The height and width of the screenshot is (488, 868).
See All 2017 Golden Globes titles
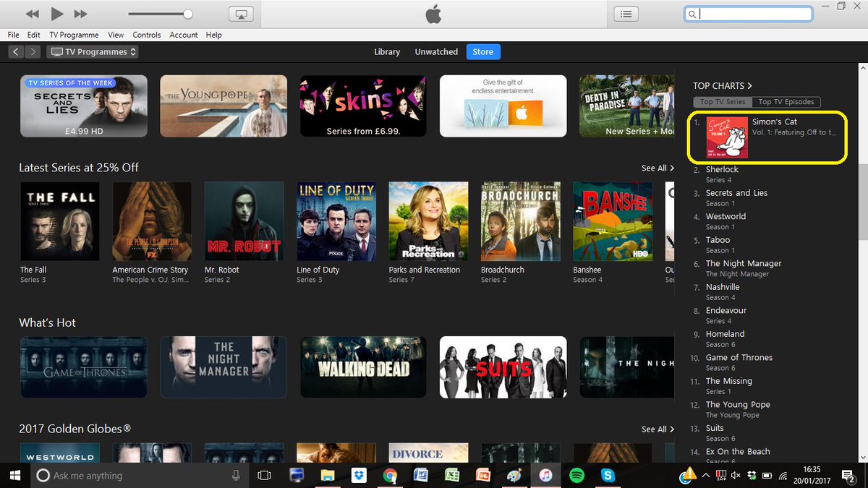click(x=658, y=429)
